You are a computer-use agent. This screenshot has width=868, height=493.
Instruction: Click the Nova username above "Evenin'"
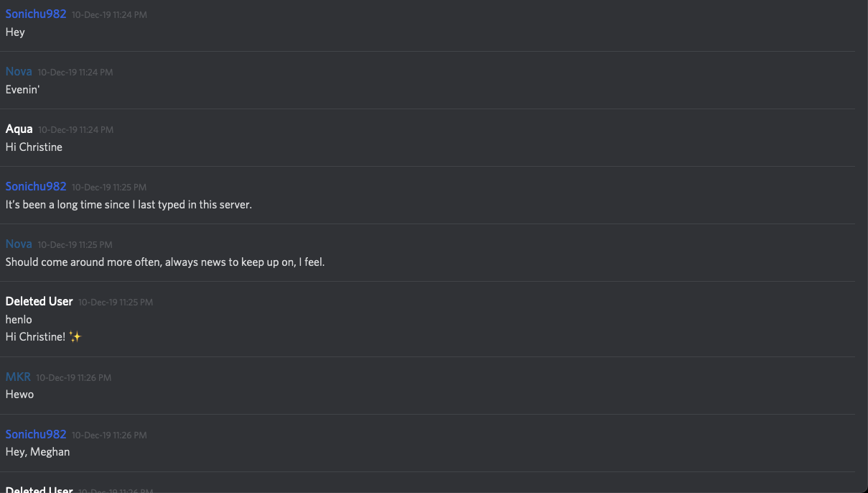click(x=19, y=72)
